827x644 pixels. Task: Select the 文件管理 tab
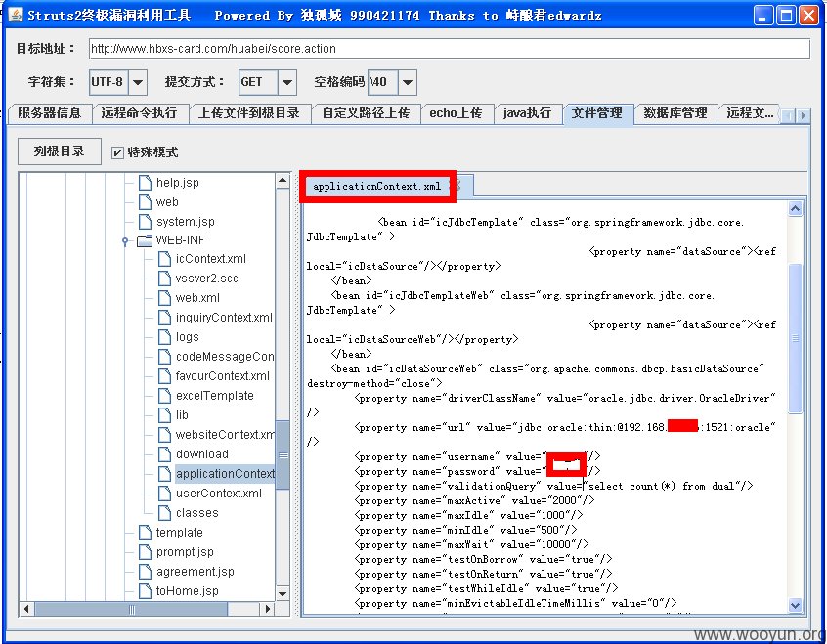(597, 113)
